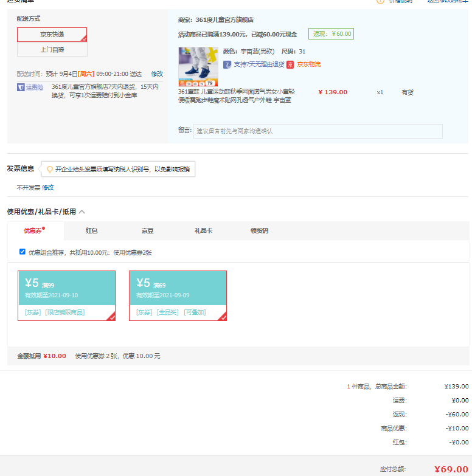Click the 商品优惠 -¥10.00 summary value

tap(457, 429)
